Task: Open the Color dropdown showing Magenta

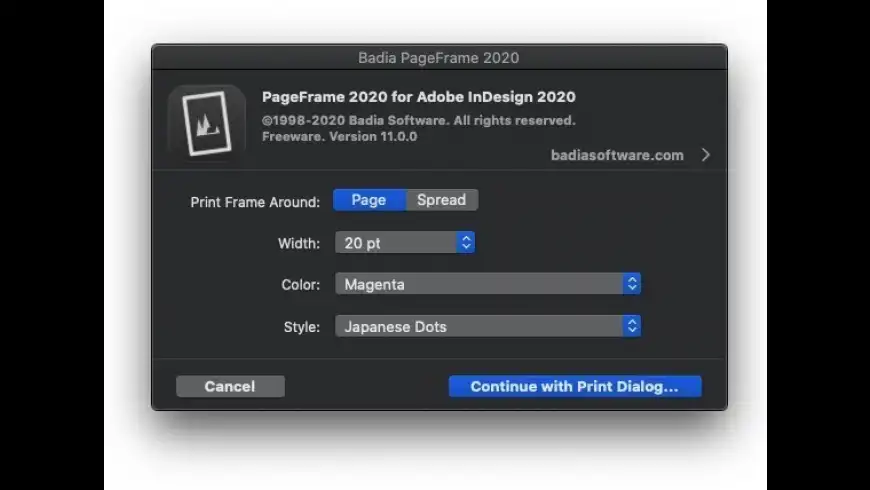Action: pyautogui.click(x=488, y=284)
